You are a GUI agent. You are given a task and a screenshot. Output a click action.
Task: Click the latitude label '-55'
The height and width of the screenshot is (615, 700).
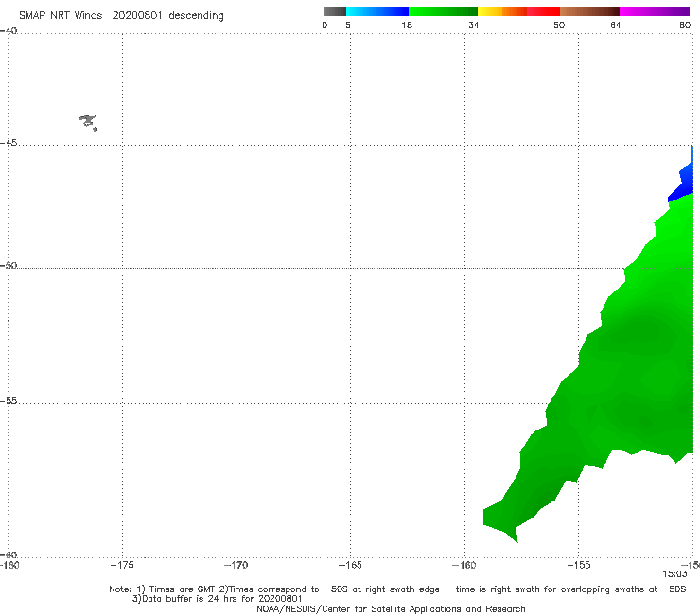pos(9,401)
